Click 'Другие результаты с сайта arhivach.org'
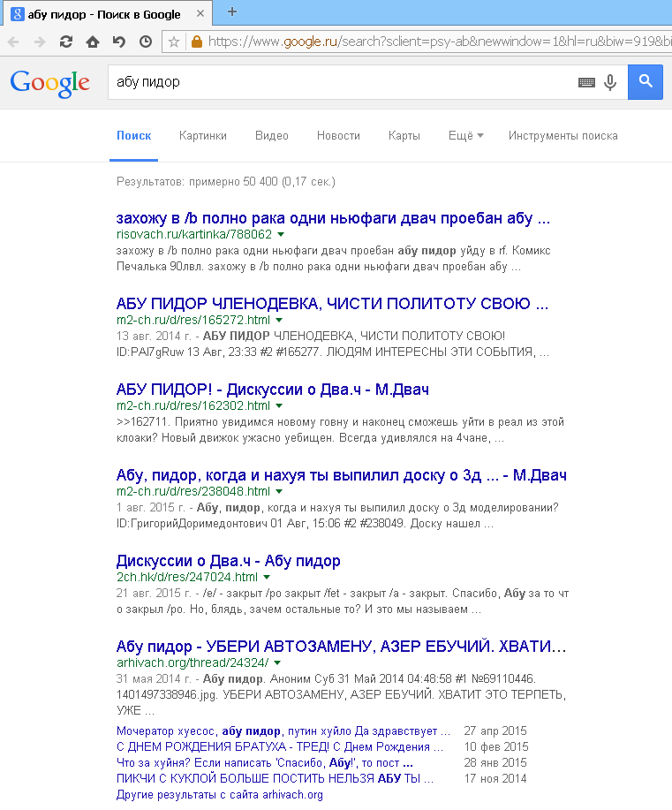672x810 pixels. coord(220,795)
